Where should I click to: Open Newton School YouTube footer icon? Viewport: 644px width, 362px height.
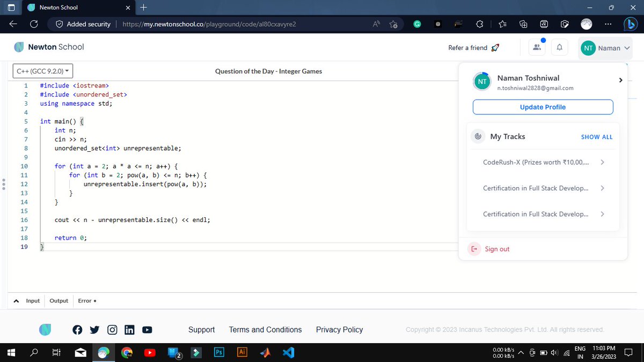coord(147,330)
